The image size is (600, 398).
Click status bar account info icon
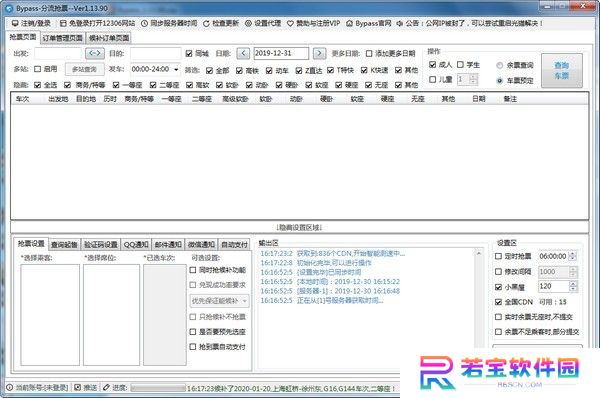tap(10, 388)
